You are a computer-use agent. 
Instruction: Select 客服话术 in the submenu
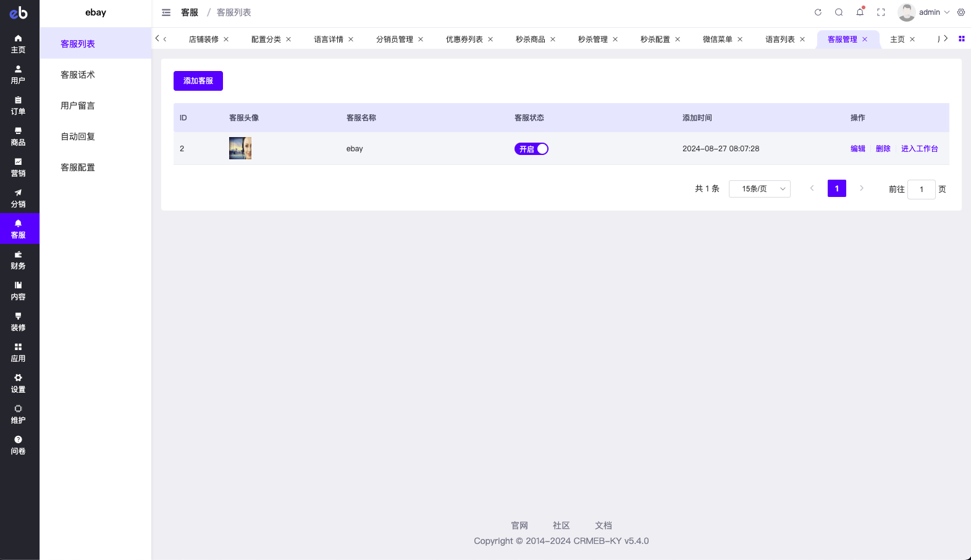point(78,75)
